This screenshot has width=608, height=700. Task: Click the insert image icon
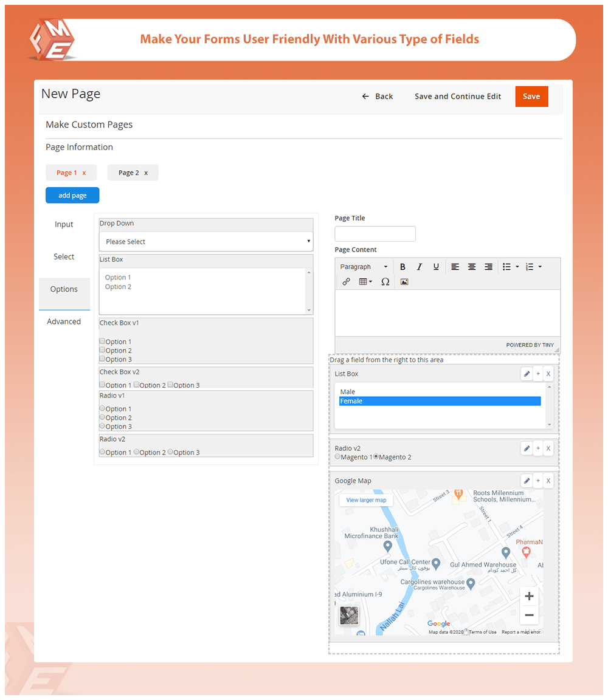click(x=404, y=282)
